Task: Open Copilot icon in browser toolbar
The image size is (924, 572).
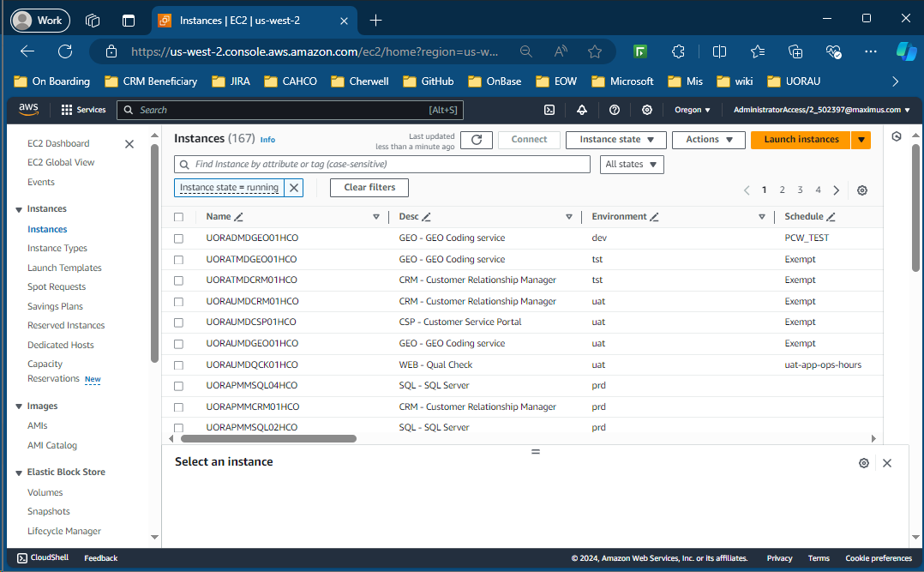Action: [x=906, y=51]
